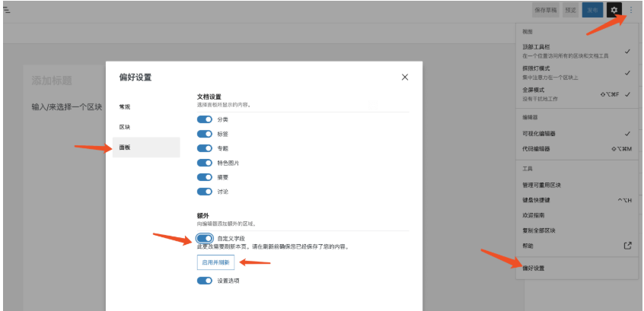Select 可视化编辑器 menu item
This screenshot has height=311, width=644.
[577, 133]
